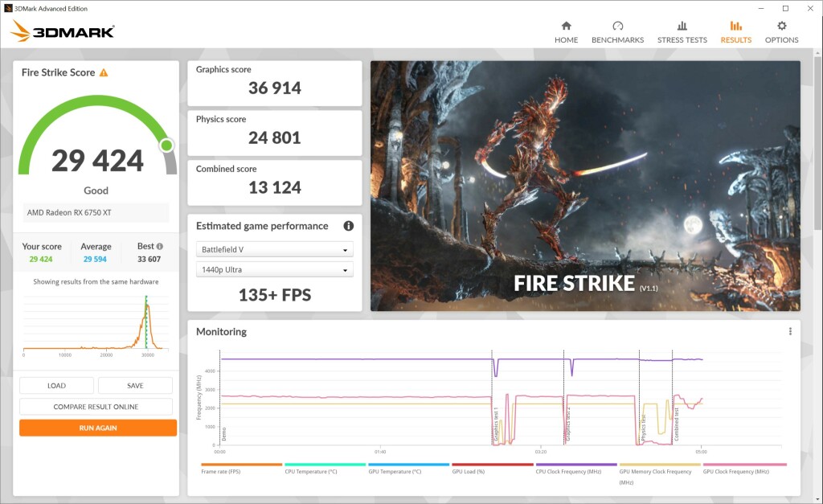Switch to the Results tab label
Image resolution: width=823 pixels, height=504 pixels.
click(x=735, y=39)
